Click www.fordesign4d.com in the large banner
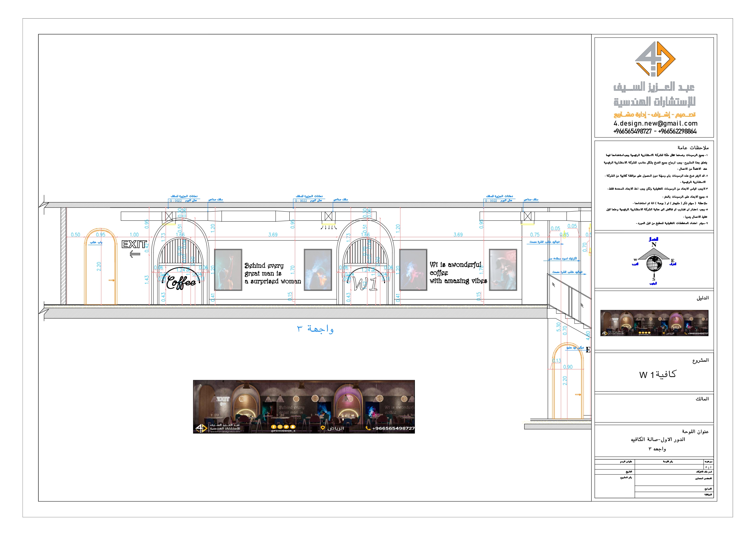Image resolution: width=756 pixels, height=535 pixels. click(x=225, y=431)
